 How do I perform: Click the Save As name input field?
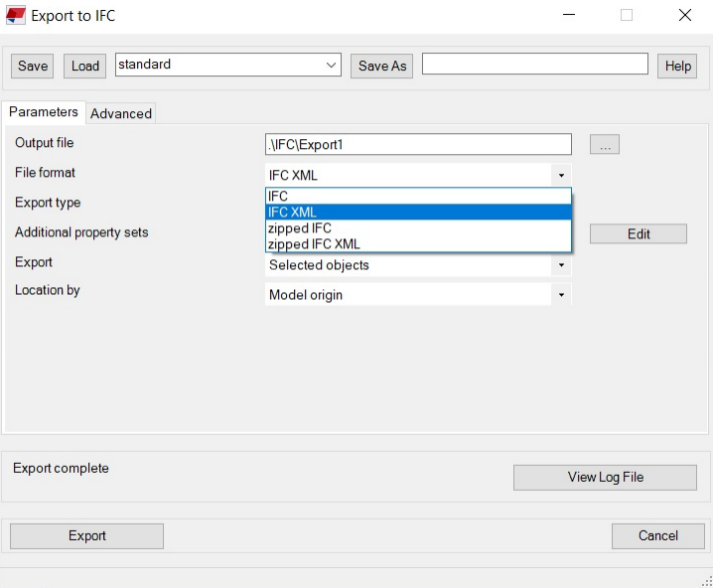click(x=534, y=65)
